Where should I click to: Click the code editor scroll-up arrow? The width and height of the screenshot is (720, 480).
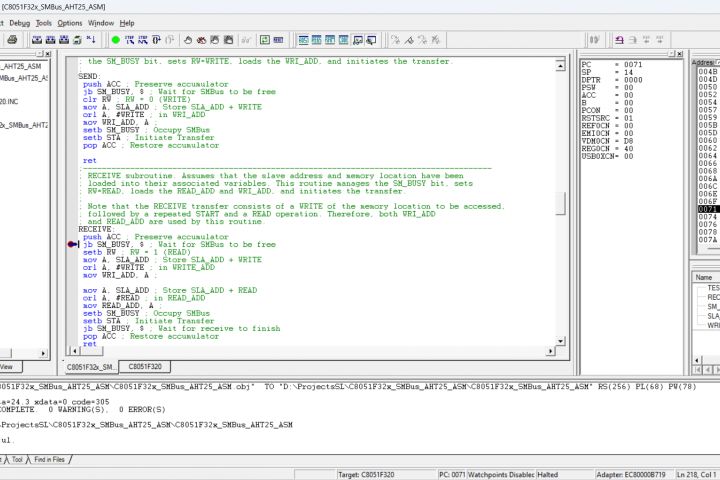coord(560,66)
